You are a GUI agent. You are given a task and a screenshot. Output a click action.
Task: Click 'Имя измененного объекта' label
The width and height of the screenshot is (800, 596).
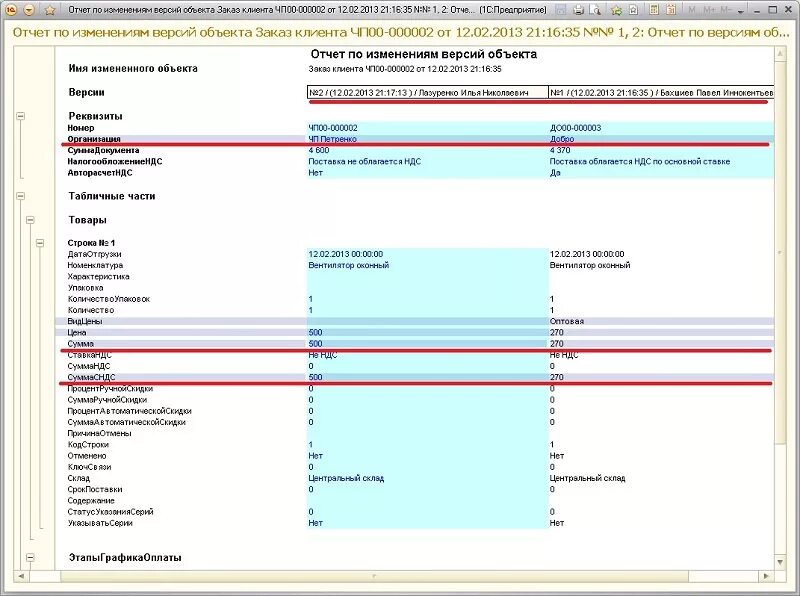[x=133, y=68]
